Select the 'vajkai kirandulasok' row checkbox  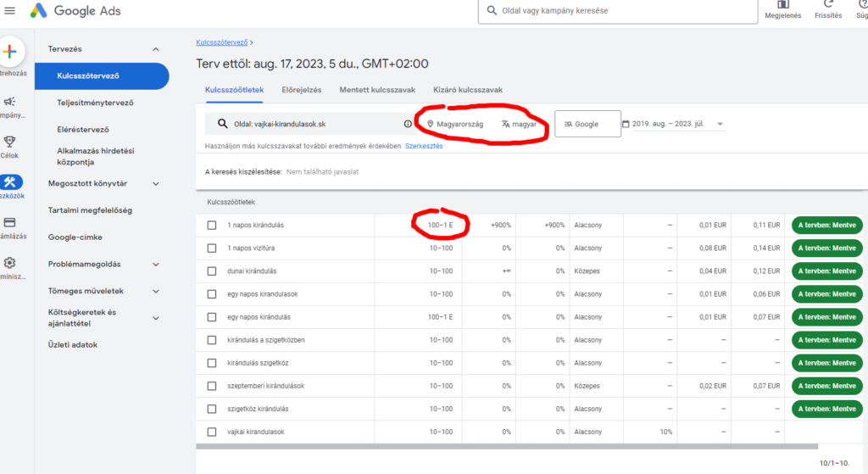click(x=212, y=432)
